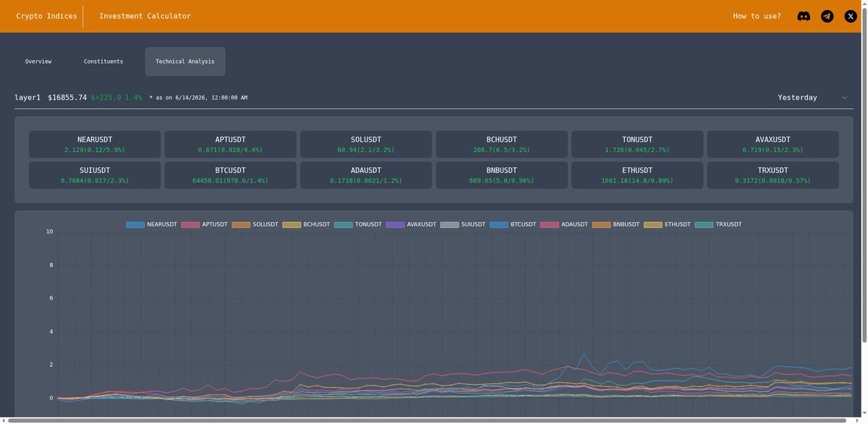The image size is (868, 424).
Task: Switch to the Overview tab
Action: tap(38, 62)
